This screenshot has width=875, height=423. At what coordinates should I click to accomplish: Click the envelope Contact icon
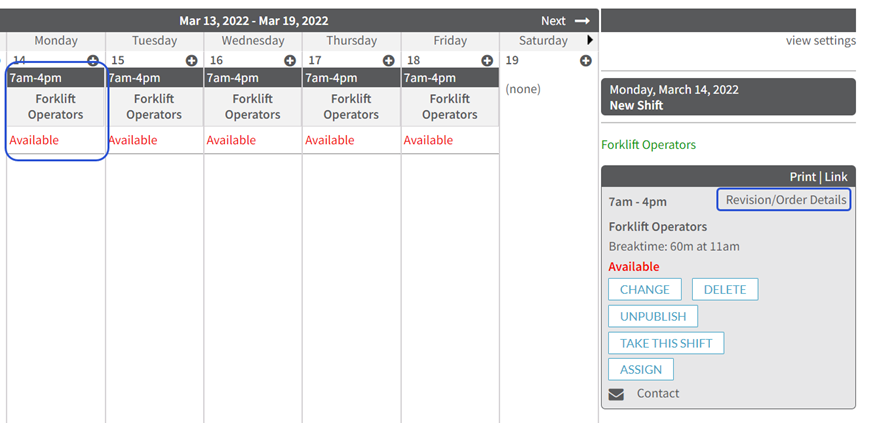[x=616, y=395]
